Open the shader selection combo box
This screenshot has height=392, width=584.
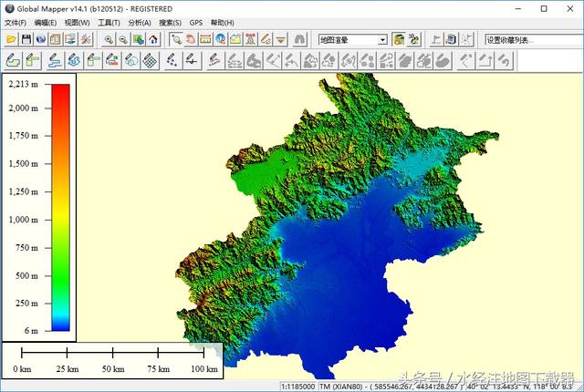pyautogui.click(x=353, y=40)
